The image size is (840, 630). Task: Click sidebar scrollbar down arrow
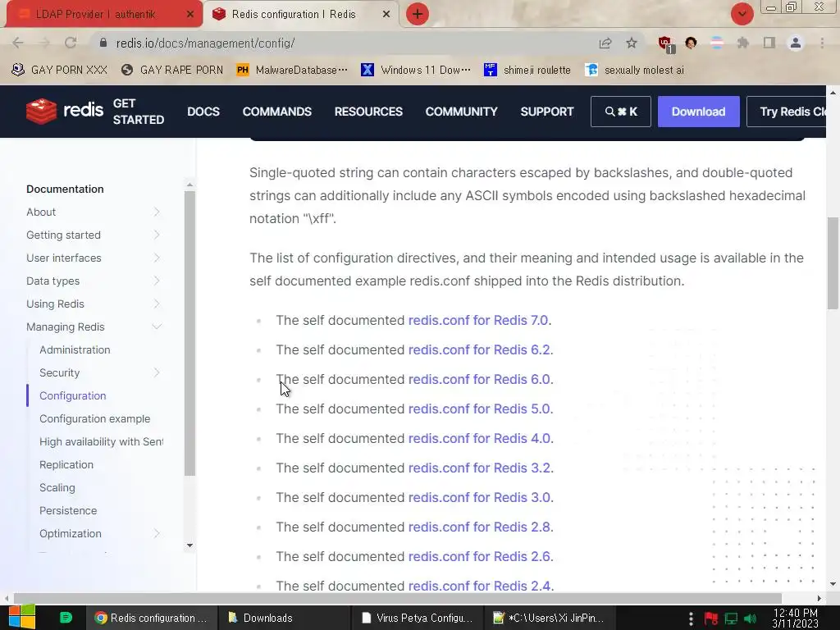[189, 546]
